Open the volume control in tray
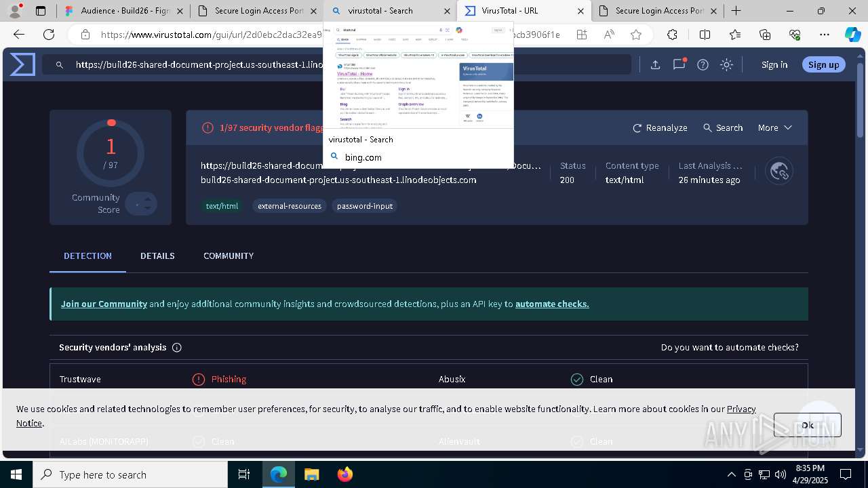 point(781,474)
